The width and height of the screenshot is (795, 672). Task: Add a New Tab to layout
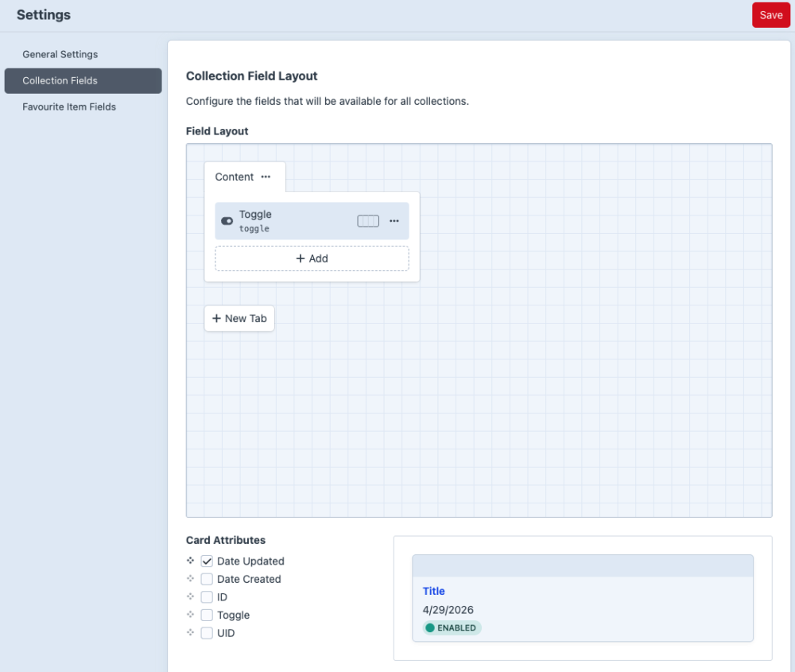239,318
